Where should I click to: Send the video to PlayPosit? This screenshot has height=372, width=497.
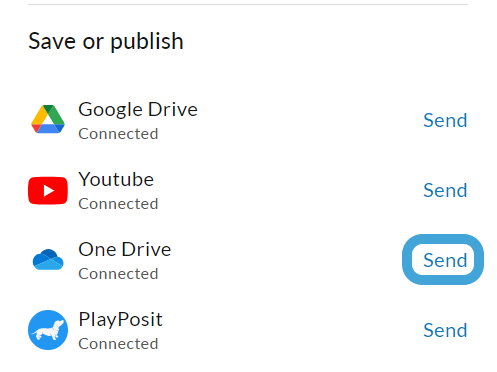[x=445, y=330]
